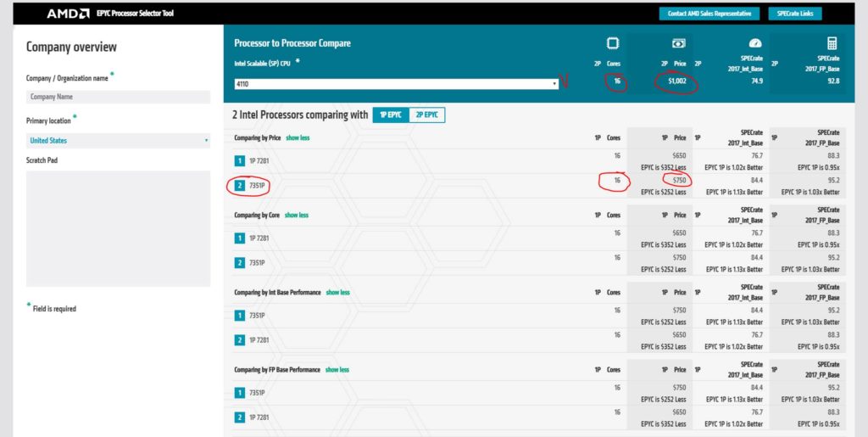868x437 pixels.
Task: Click the Processor to Processor Compare heading
Action: pyautogui.click(x=292, y=43)
